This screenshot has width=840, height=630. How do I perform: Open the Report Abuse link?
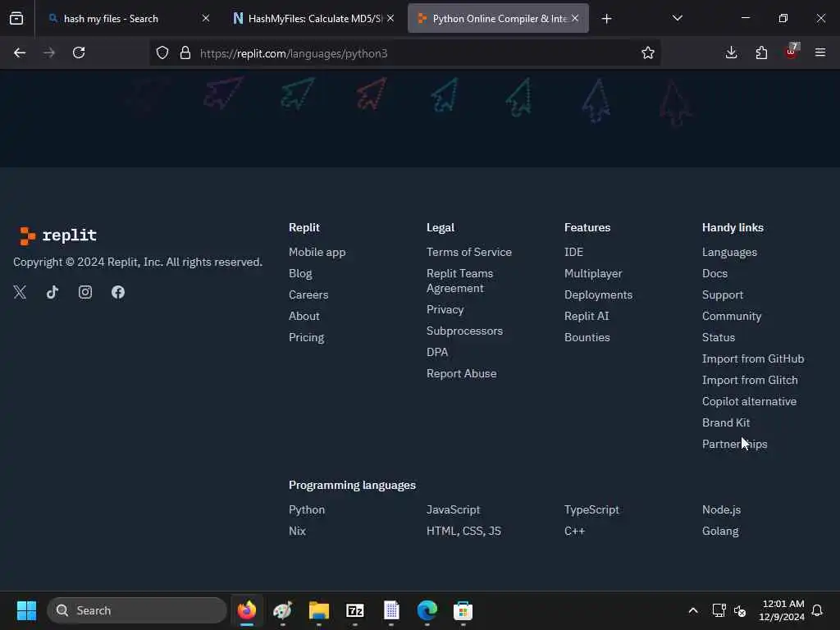point(461,373)
